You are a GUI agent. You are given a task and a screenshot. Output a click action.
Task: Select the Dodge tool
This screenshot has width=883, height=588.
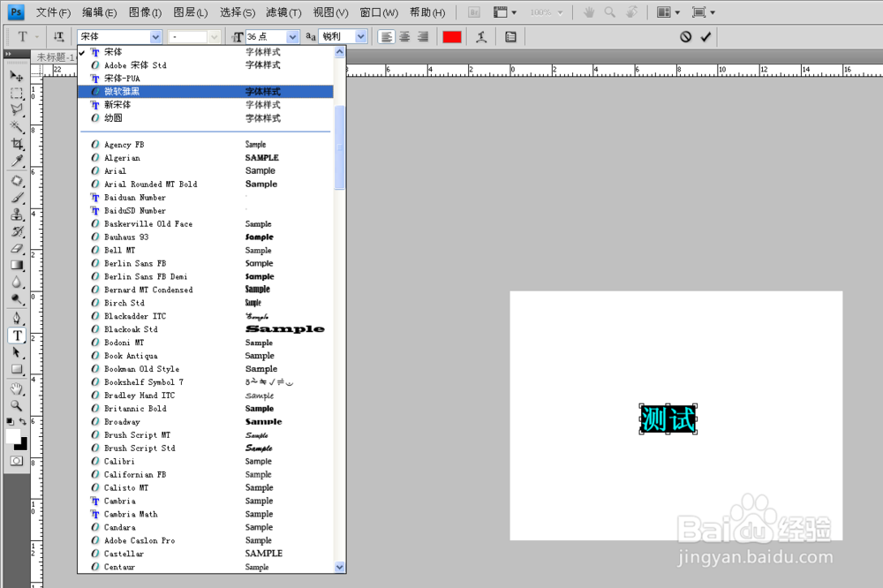click(x=16, y=299)
